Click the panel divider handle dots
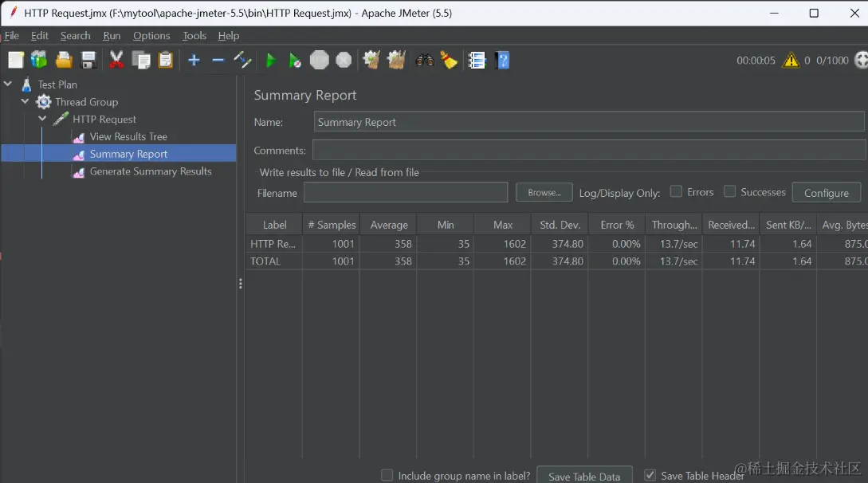The width and height of the screenshot is (868, 483). 240,284
